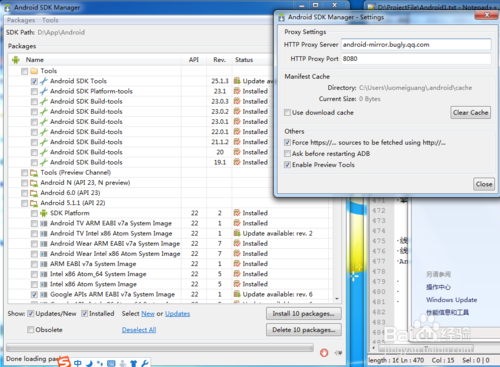Click package list scroll down arrow

(337, 299)
